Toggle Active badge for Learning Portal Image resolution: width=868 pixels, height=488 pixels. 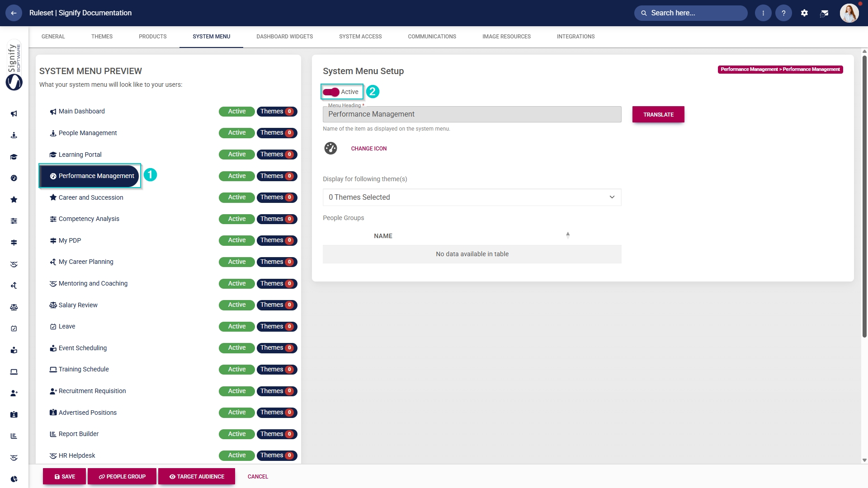tap(237, 155)
